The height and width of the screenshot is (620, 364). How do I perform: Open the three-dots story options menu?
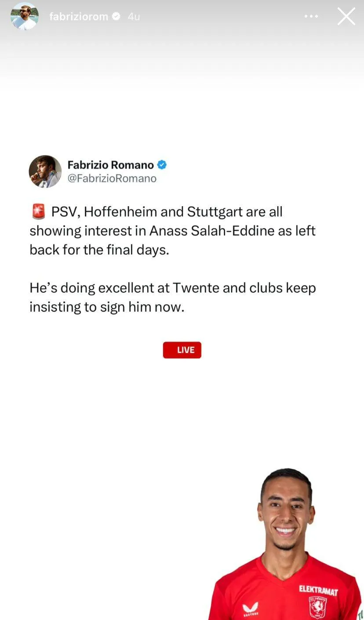[x=311, y=16]
